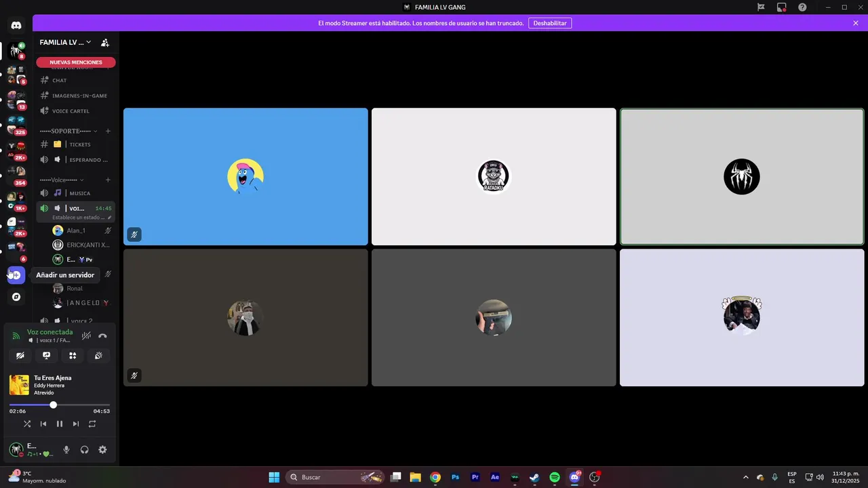Select user Ronal in voice list
Screen dimensions: 868x488
pyautogui.click(x=81, y=288)
